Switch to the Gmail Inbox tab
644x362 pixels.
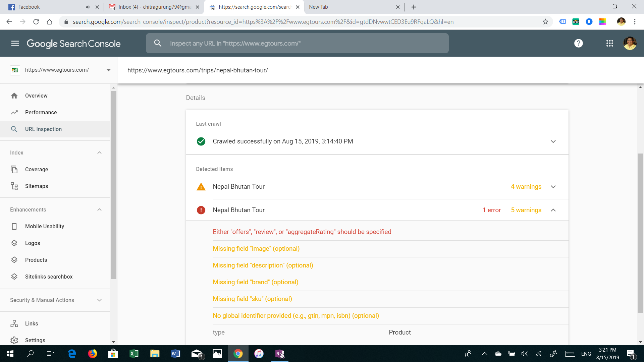[154, 7]
